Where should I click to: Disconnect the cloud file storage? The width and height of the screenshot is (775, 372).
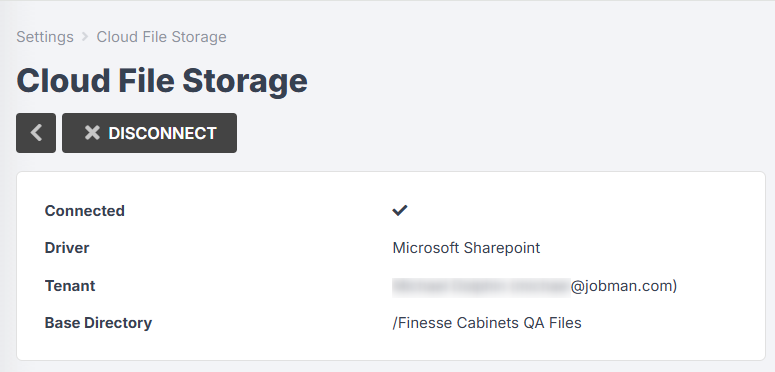click(x=149, y=133)
